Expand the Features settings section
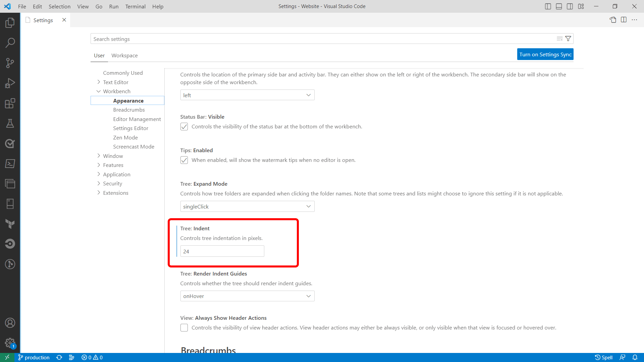The height and width of the screenshot is (362, 644). pos(99,165)
